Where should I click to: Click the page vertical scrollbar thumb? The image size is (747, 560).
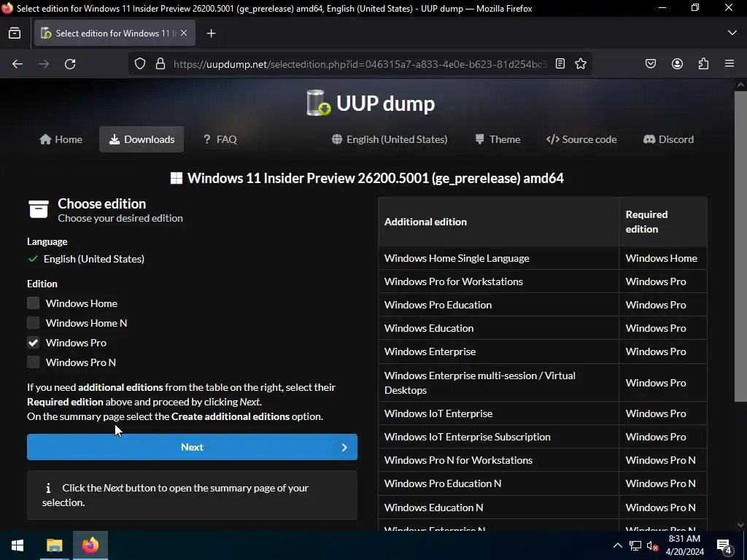[x=740, y=246]
